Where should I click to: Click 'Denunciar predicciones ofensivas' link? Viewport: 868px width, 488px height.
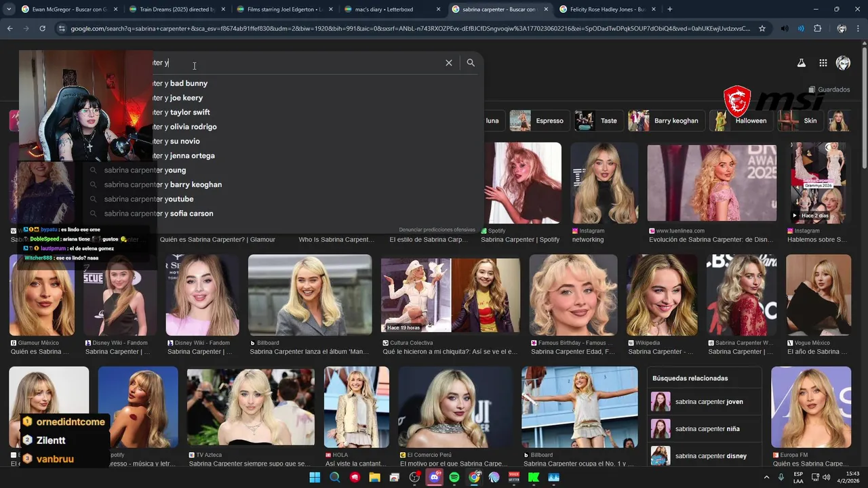pyautogui.click(x=437, y=230)
